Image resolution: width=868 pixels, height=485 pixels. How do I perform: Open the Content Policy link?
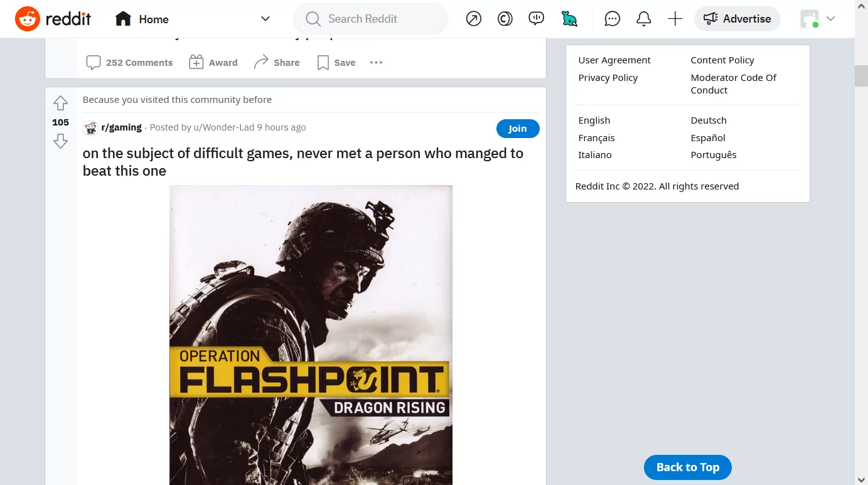click(x=722, y=60)
